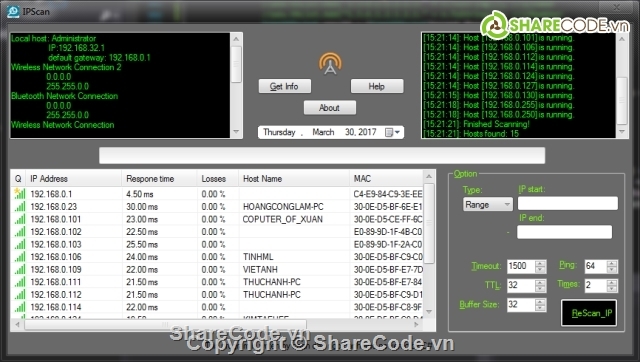This screenshot has height=362, width=640.
Task: Click signal icon in the 192.168.0.111 row
Action: (19, 282)
